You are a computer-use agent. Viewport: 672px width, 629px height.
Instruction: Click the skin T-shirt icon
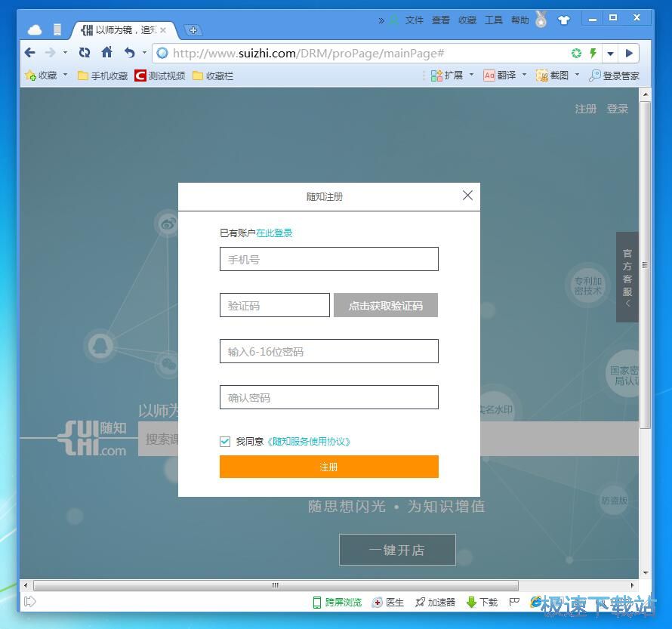click(x=563, y=20)
